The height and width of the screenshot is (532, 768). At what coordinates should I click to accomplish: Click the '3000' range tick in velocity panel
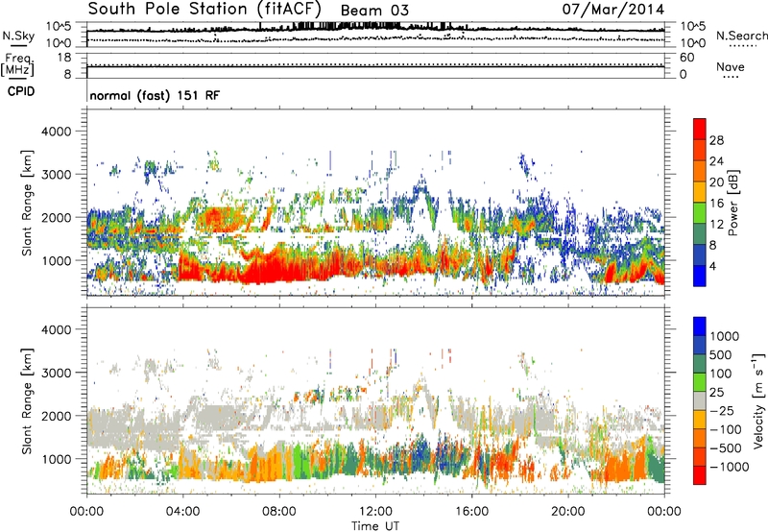57,373
